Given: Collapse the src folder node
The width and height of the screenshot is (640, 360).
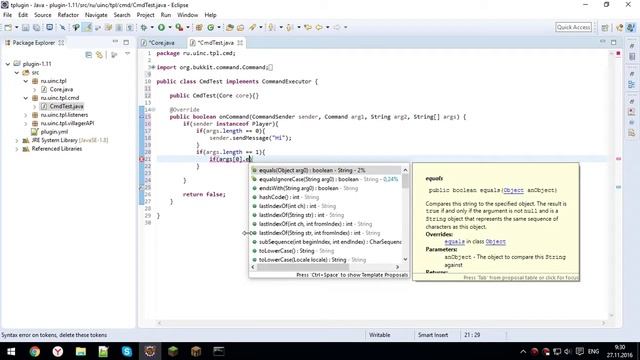Looking at the screenshot, I should click(17, 72).
